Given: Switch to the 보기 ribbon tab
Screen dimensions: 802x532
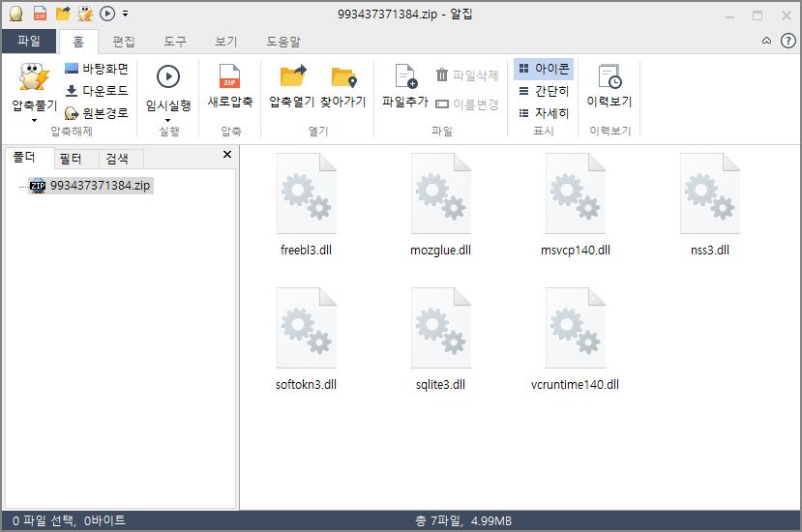Looking at the screenshot, I should click(x=226, y=42).
